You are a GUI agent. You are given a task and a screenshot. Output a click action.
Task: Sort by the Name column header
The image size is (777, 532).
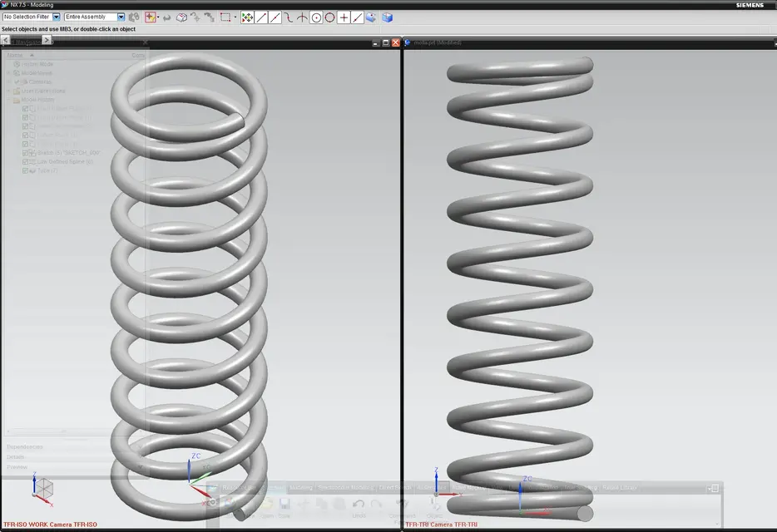(x=15, y=55)
